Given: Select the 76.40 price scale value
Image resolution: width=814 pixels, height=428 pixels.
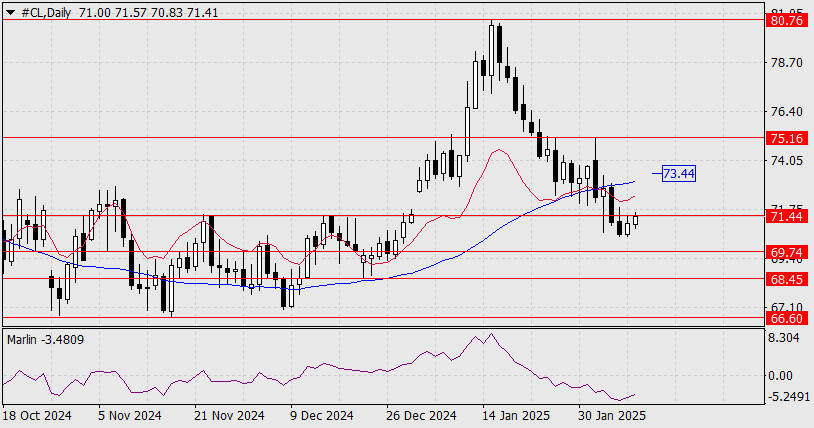Looking at the screenshot, I should [787, 112].
